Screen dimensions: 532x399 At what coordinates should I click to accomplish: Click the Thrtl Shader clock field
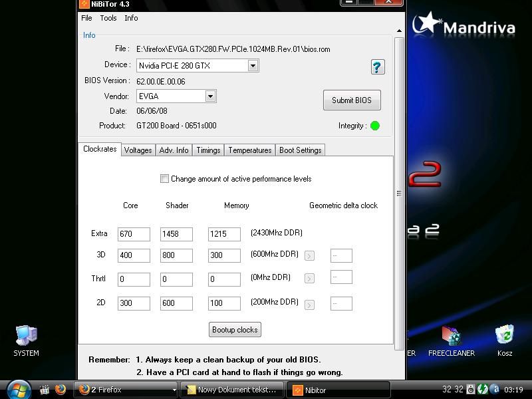tap(176, 279)
